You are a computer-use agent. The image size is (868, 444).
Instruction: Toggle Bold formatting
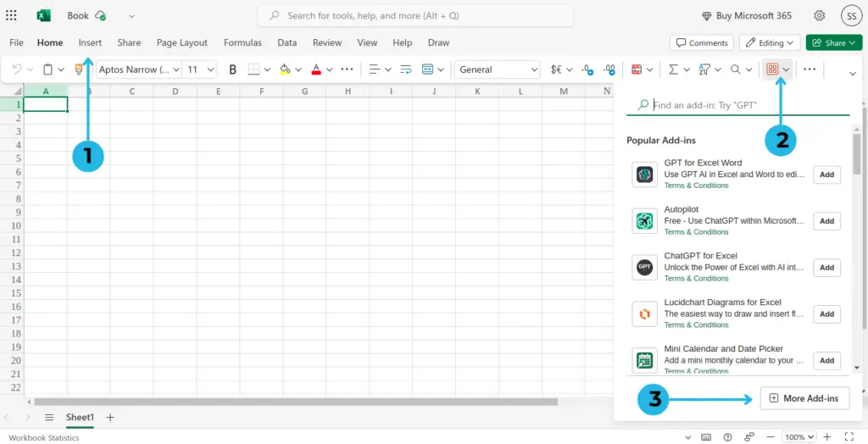click(232, 69)
